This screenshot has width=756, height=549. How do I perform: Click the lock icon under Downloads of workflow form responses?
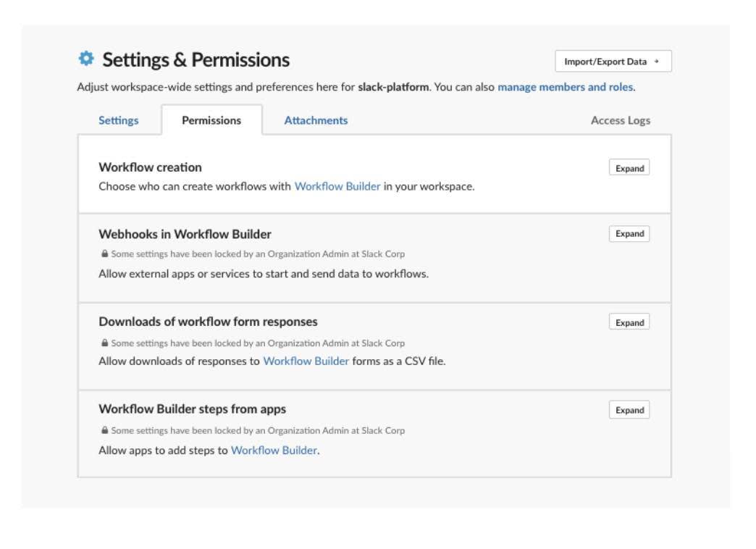tap(104, 341)
